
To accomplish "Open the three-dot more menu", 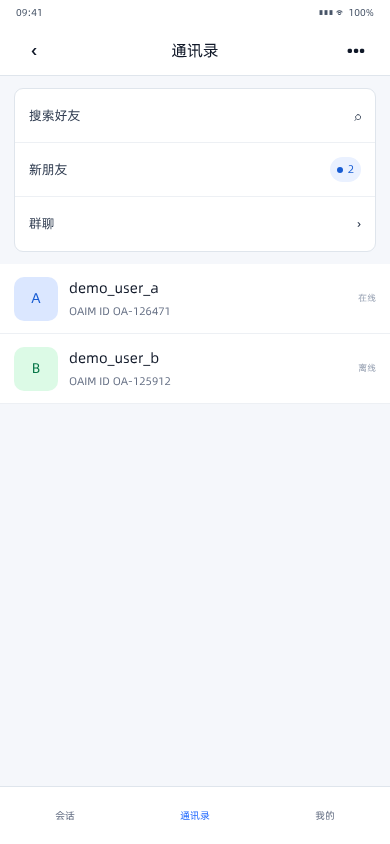I will pyautogui.click(x=356, y=51).
